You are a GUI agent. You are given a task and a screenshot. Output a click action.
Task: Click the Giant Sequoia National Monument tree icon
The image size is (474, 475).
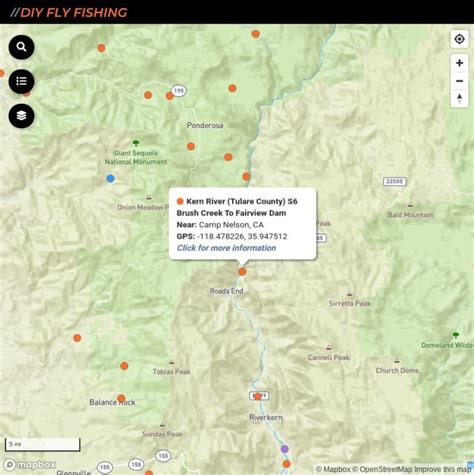(136, 143)
